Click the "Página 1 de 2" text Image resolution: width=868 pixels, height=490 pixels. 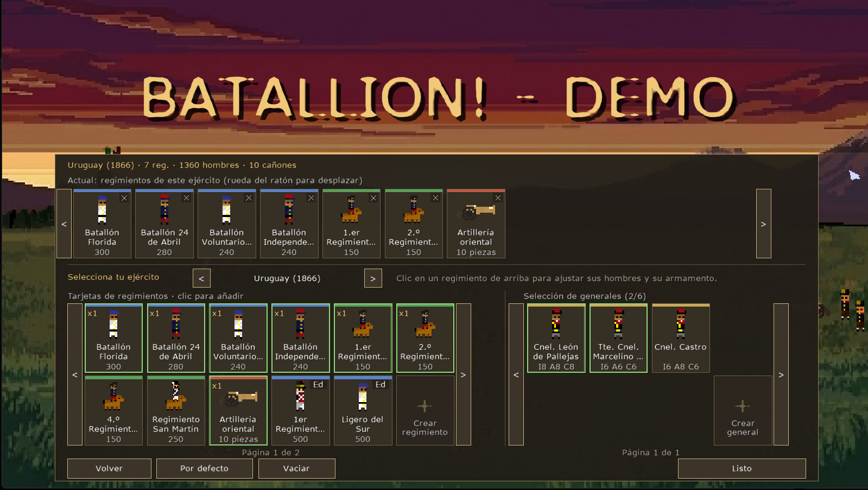click(271, 453)
